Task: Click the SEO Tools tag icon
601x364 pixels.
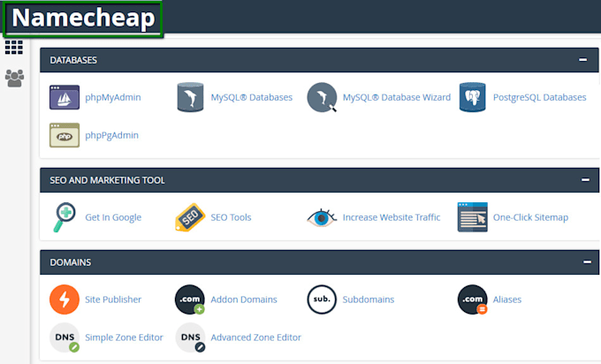Action: pos(190,217)
